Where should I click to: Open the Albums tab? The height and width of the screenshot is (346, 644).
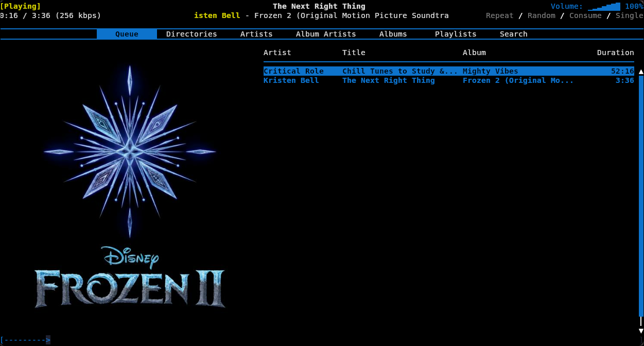tap(393, 34)
